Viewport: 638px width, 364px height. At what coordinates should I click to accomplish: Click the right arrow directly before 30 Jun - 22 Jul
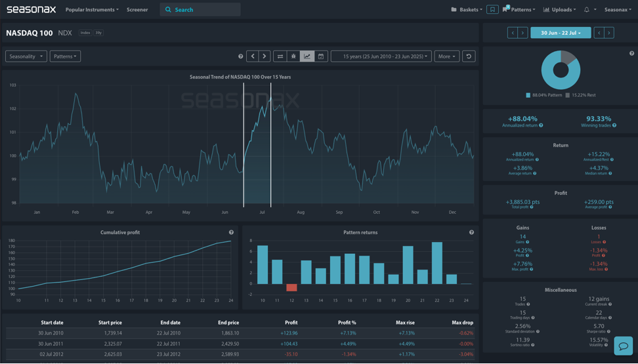click(x=522, y=33)
